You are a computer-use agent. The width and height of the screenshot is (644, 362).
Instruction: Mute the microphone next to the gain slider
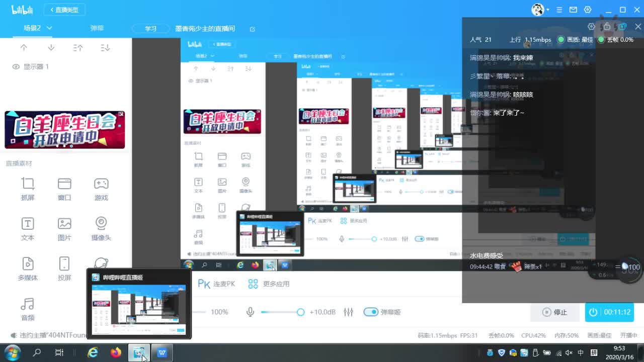coord(250,312)
